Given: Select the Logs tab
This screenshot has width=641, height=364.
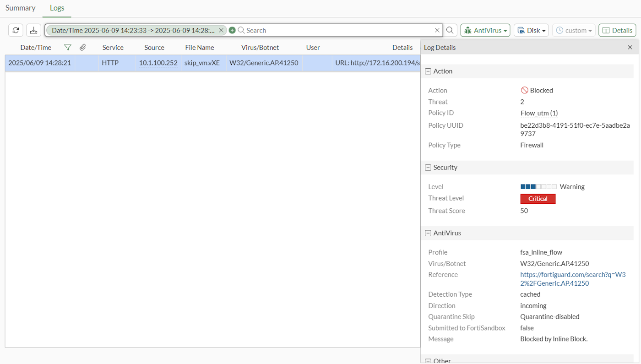Looking at the screenshot, I should click(x=57, y=8).
